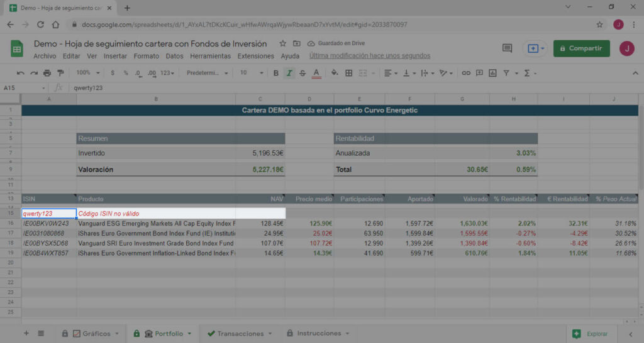Redo the last action

click(x=34, y=73)
